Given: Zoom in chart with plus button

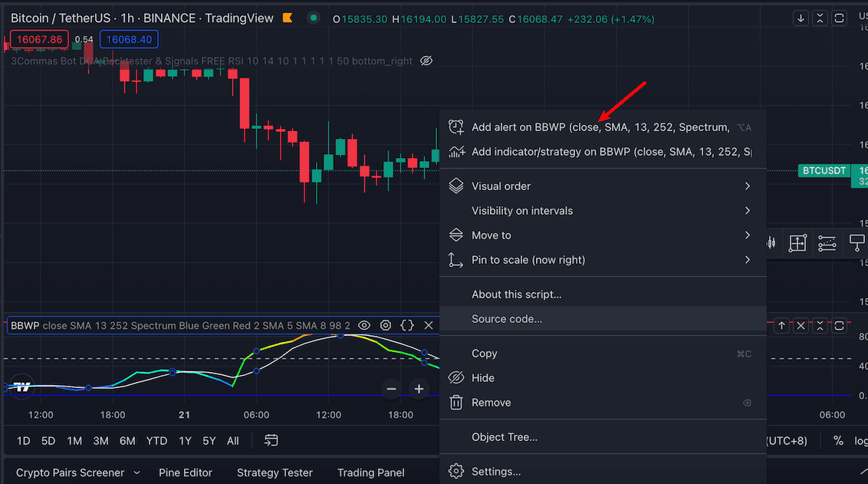Looking at the screenshot, I should (419, 389).
